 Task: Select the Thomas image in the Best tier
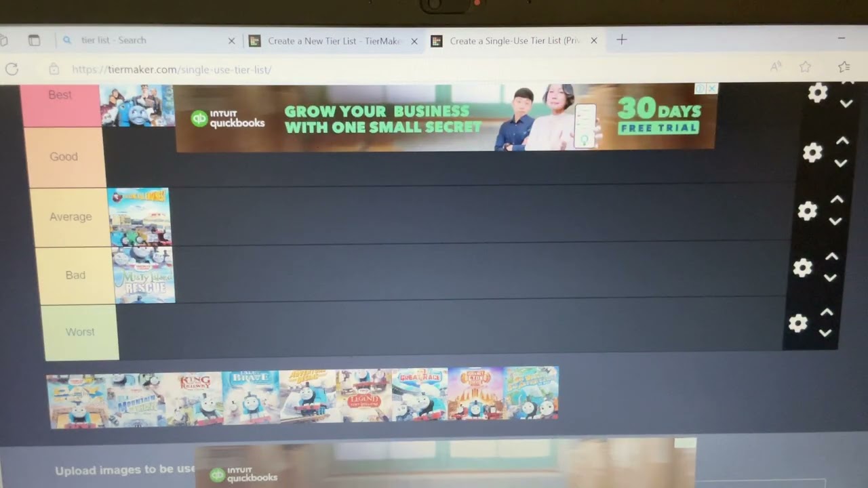(138, 105)
